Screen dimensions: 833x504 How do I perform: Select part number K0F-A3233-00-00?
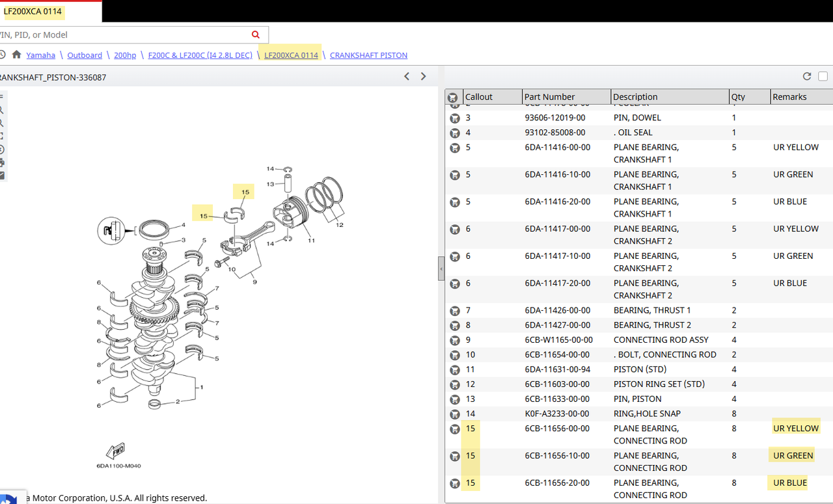pos(557,414)
